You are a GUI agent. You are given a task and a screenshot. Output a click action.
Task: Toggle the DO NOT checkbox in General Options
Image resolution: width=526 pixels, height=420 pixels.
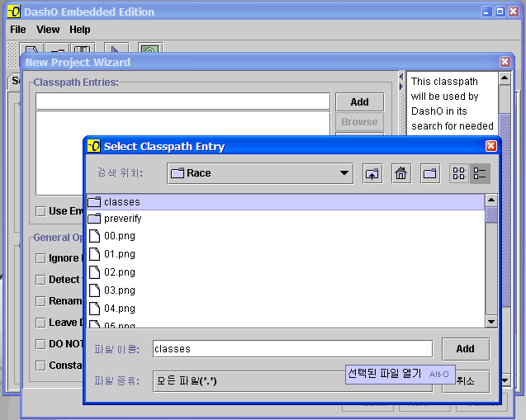pos(40,344)
